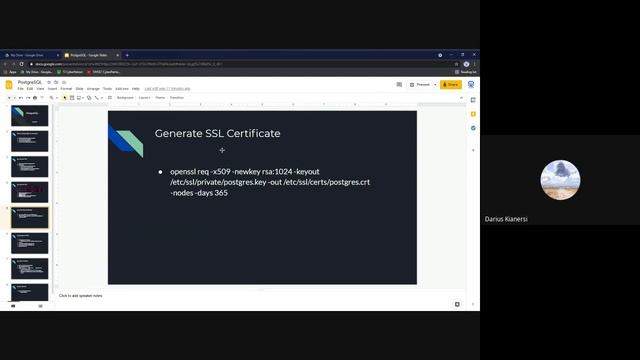Open a new browser tab
Image resolution: width=640 pixels, height=360 pixels.
click(x=127, y=55)
